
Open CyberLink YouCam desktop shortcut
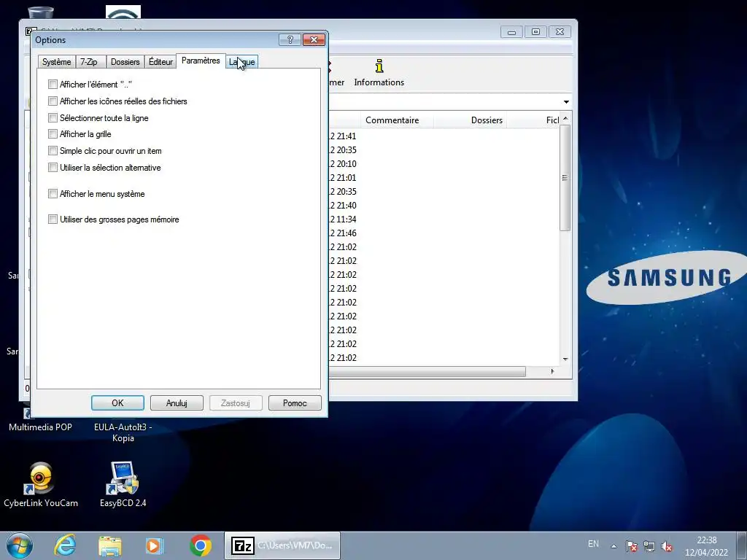(41, 484)
